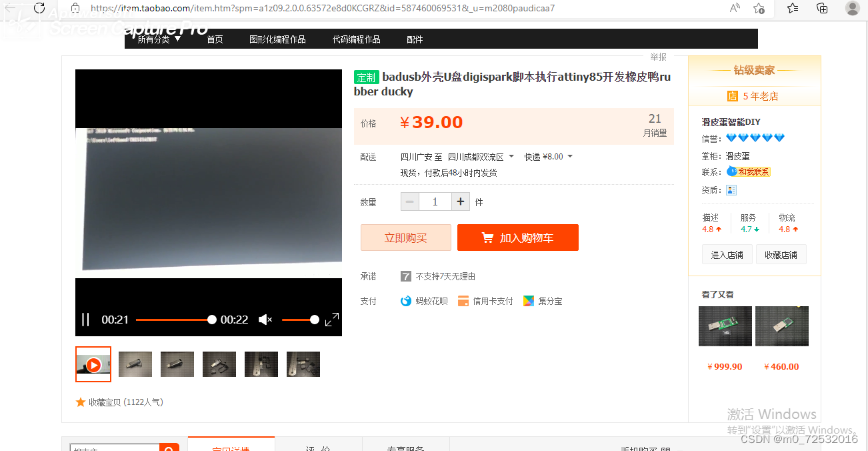Click the 举报 report link
The image size is (868, 451).
click(x=659, y=57)
